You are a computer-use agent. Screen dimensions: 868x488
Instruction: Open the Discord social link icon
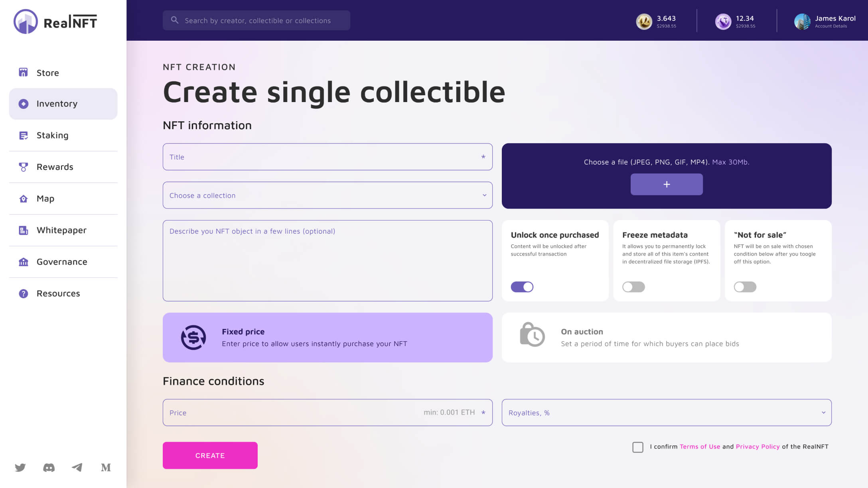[49, 467]
